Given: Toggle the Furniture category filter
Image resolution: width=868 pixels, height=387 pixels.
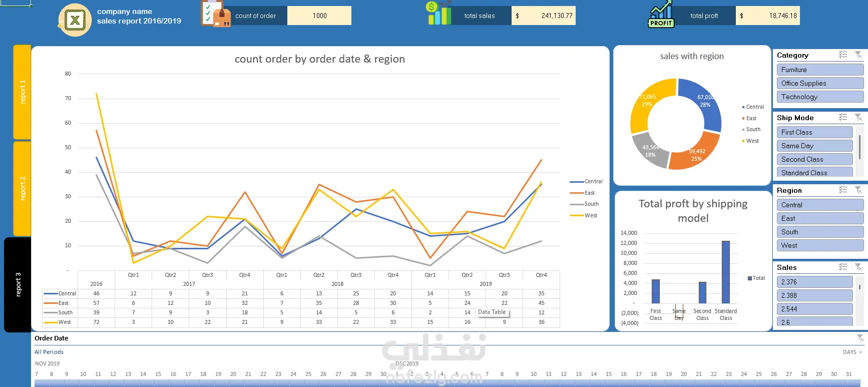Looking at the screenshot, I should 820,70.
